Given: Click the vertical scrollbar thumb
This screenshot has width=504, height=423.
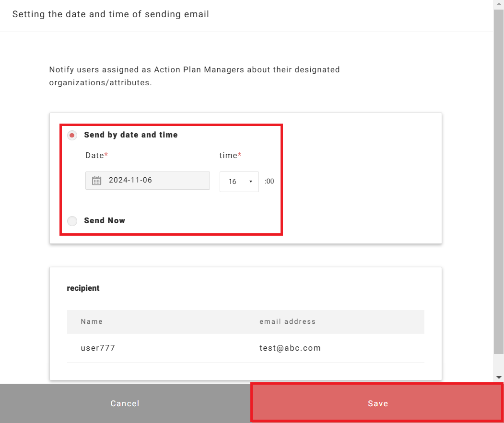Looking at the screenshot, I should click(499, 182).
